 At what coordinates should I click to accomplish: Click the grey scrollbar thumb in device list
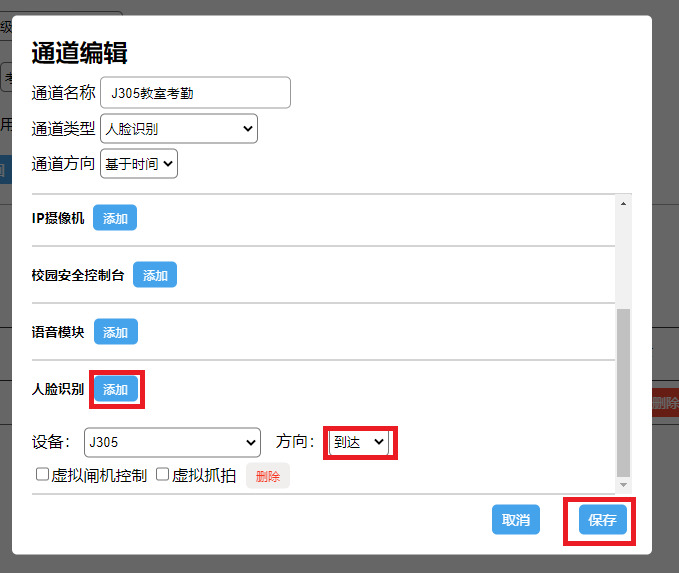(624, 390)
